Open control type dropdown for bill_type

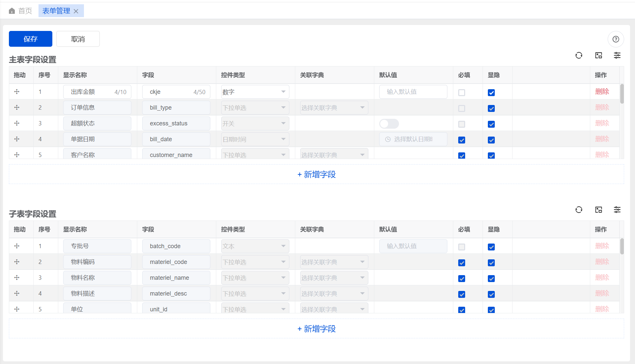click(255, 108)
